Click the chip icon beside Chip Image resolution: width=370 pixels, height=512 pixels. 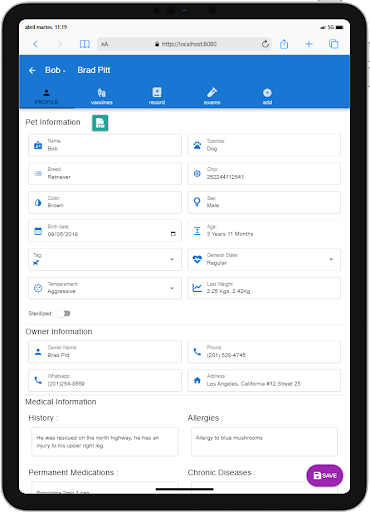click(197, 173)
